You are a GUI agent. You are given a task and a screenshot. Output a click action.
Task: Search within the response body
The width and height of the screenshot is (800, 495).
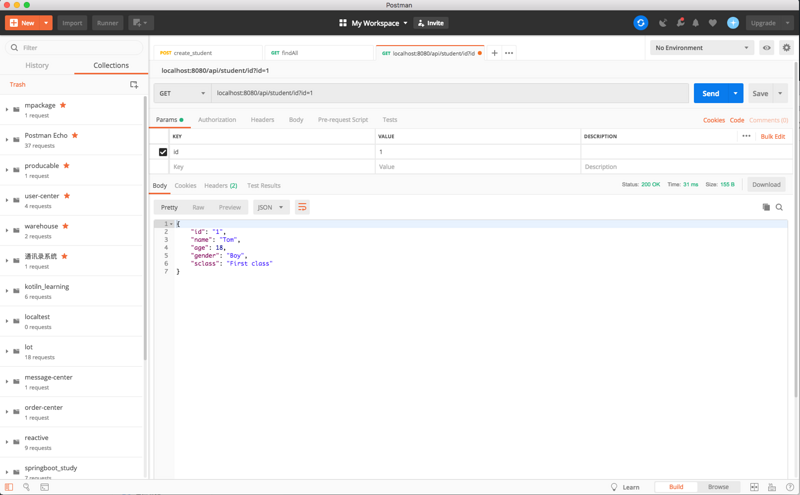point(779,207)
